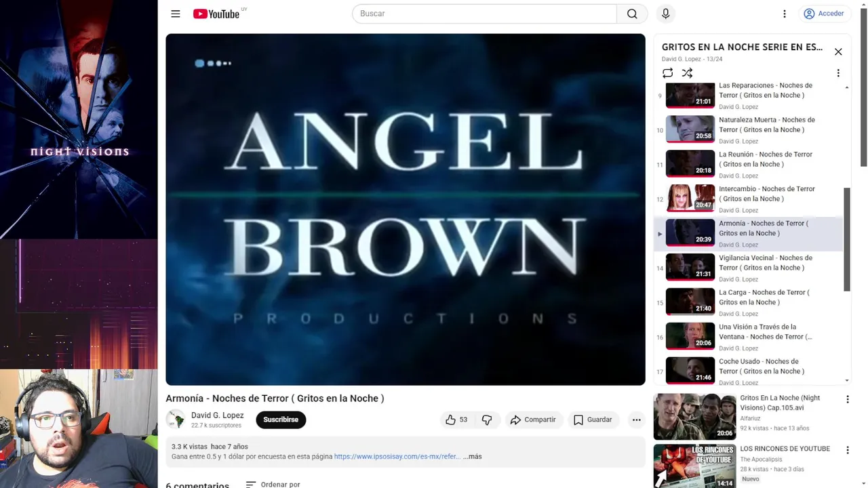Play Vigilancia Vecinal playlist video
This screenshot has width=868, height=488.
[748, 268]
